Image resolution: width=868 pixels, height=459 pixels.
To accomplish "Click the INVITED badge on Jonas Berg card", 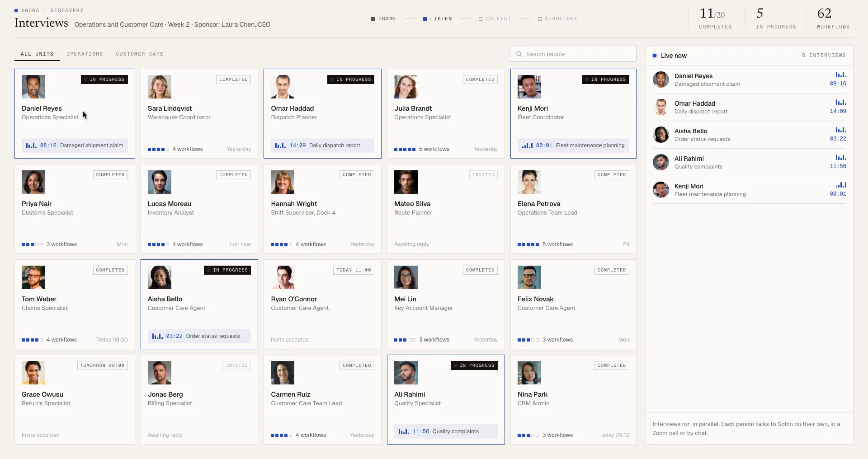I will [236, 365].
